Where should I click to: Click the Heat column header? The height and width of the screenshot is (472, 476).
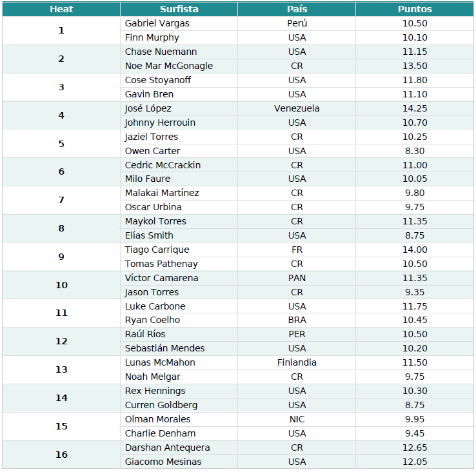tap(61, 9)
